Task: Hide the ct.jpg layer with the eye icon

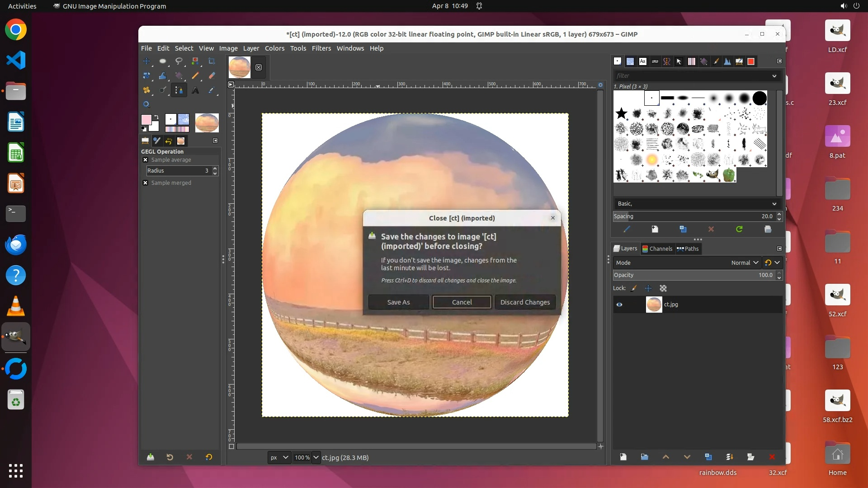Action: 619,305
